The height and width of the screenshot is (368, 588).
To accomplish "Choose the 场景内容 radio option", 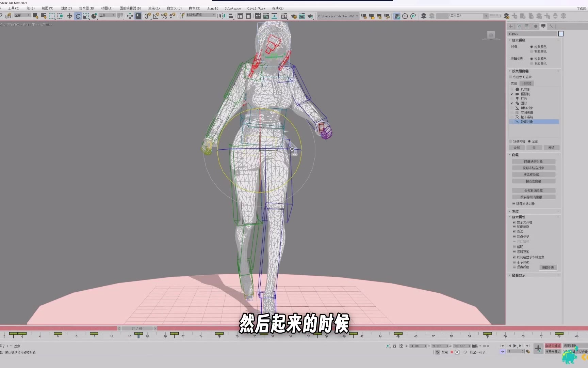I will pos(511,141).
